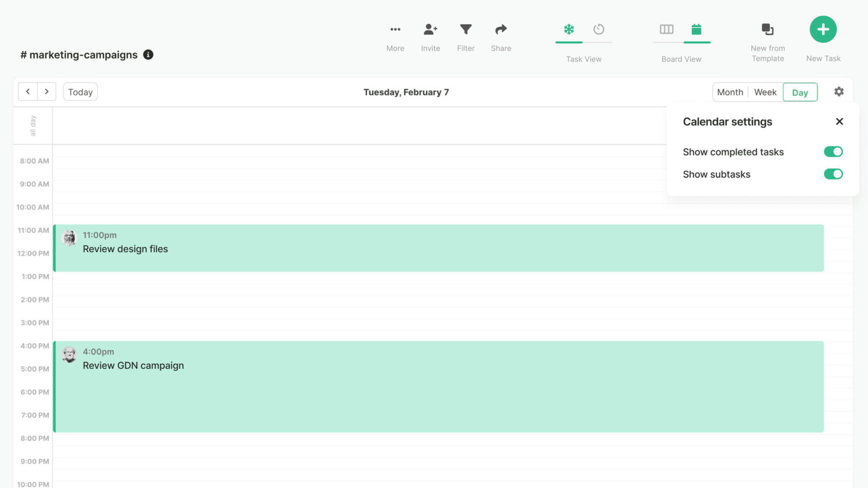Viewport: 868px width, 488px height.
Task: Click the calendar settings gear icon
Action: pos(839,92)
